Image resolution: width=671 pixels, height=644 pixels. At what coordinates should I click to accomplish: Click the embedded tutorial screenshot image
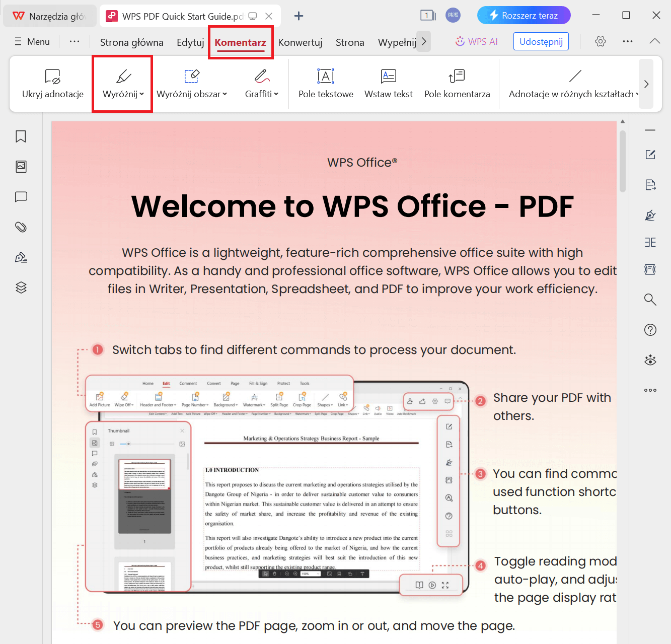coord(277,485)
